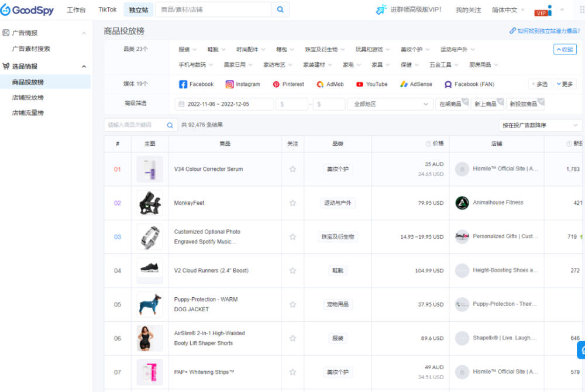Screen dimensions: 585x392
Task: Open the V34 Colour Corrector Serum thumbnail
Action: 150,169
